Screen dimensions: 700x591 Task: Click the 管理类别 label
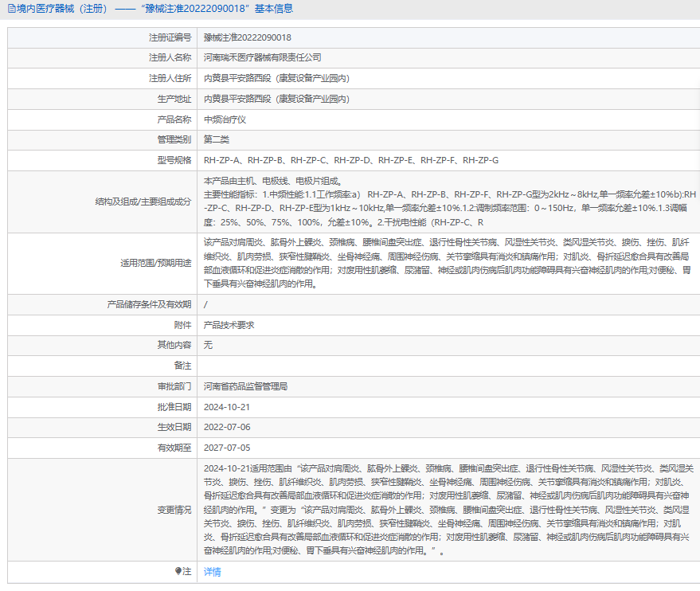(174, 139)
